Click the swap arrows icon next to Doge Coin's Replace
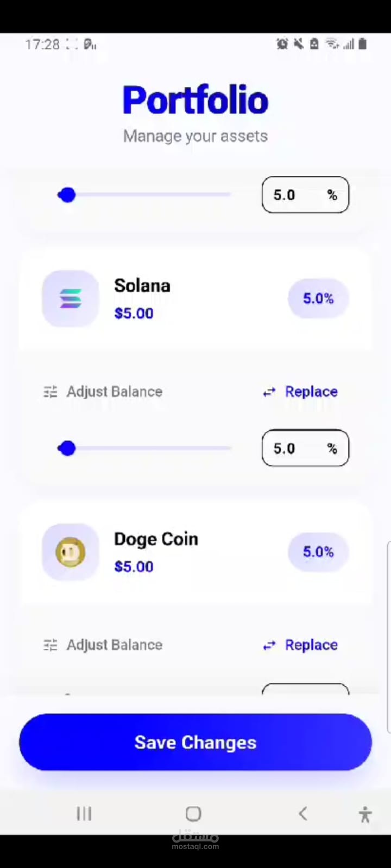Viewport: 391px width, 868px height. tap(269, 645)
